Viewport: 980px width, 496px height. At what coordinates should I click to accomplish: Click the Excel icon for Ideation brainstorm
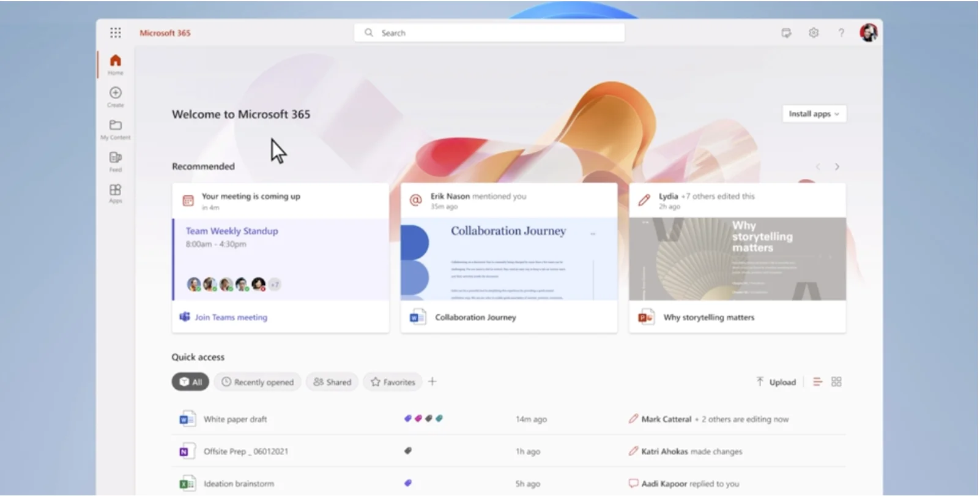point(187,484)
